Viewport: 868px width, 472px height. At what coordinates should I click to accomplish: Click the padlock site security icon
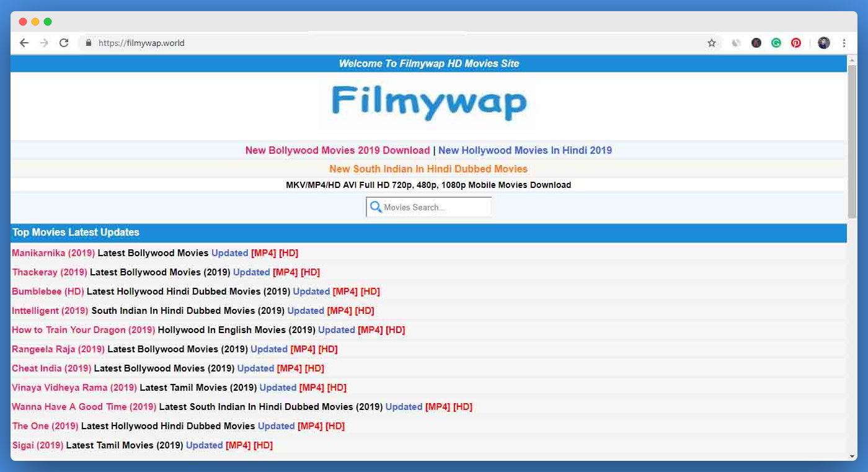coord(89,43)
